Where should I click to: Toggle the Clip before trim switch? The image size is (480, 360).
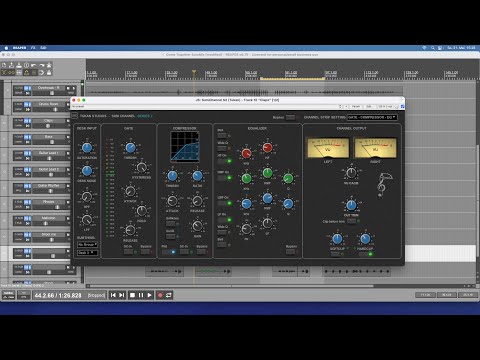click(x=352, y=221)
